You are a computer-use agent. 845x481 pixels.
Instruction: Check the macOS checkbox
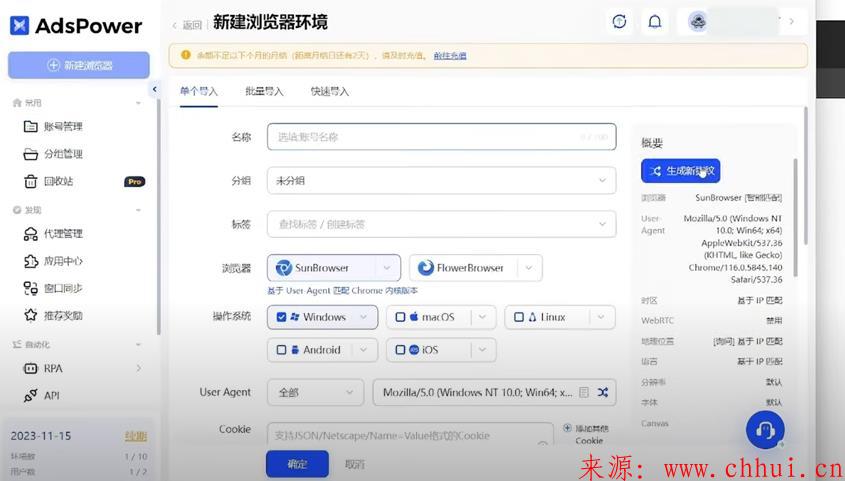click(400, 317)
